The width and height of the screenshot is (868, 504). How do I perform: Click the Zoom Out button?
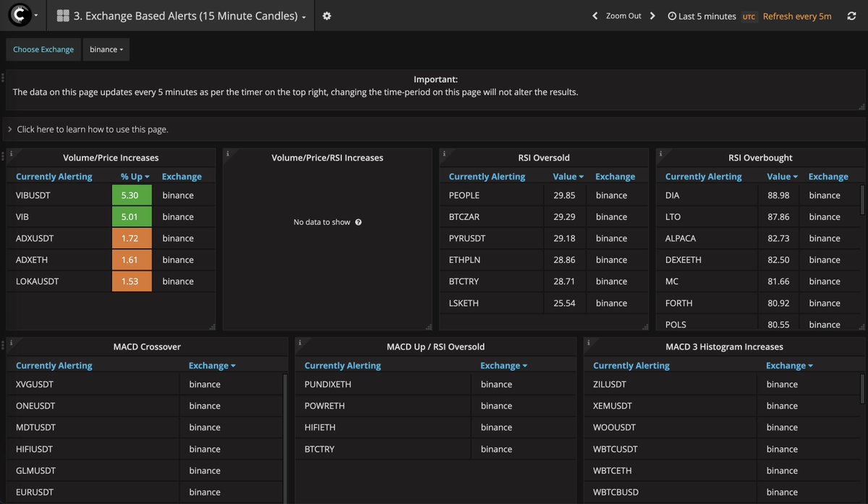tap(624, 16)
